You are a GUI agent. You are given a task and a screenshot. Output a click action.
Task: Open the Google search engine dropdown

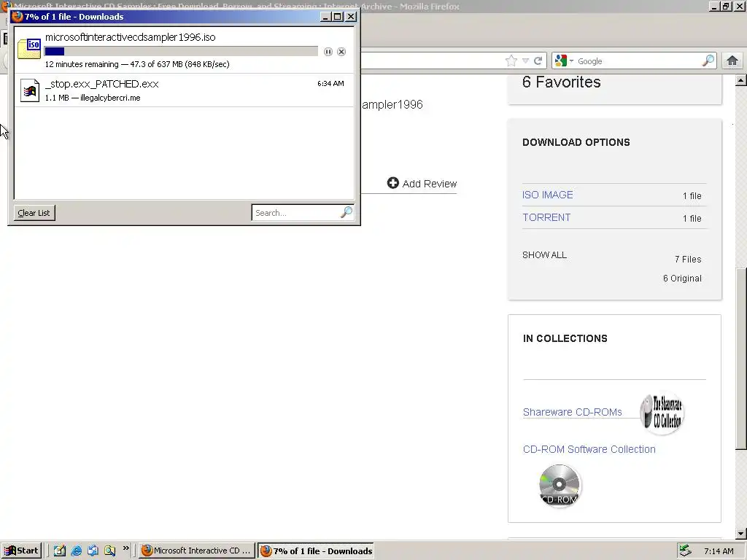(564, 61)
